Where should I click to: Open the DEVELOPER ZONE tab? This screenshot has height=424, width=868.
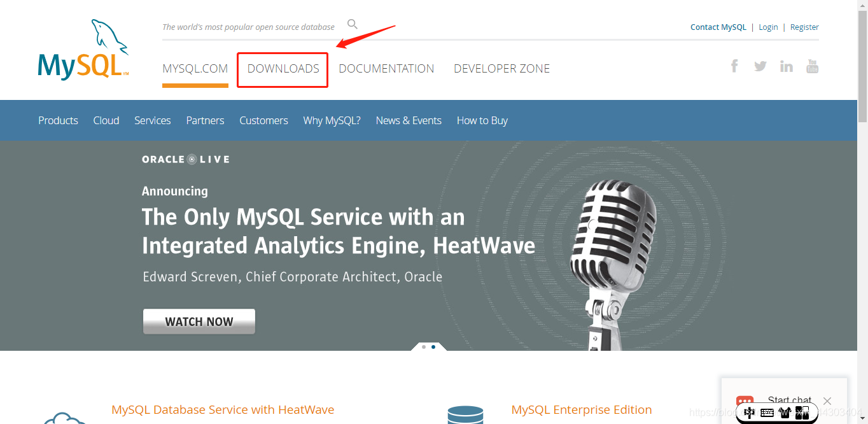tap(501, 69)
